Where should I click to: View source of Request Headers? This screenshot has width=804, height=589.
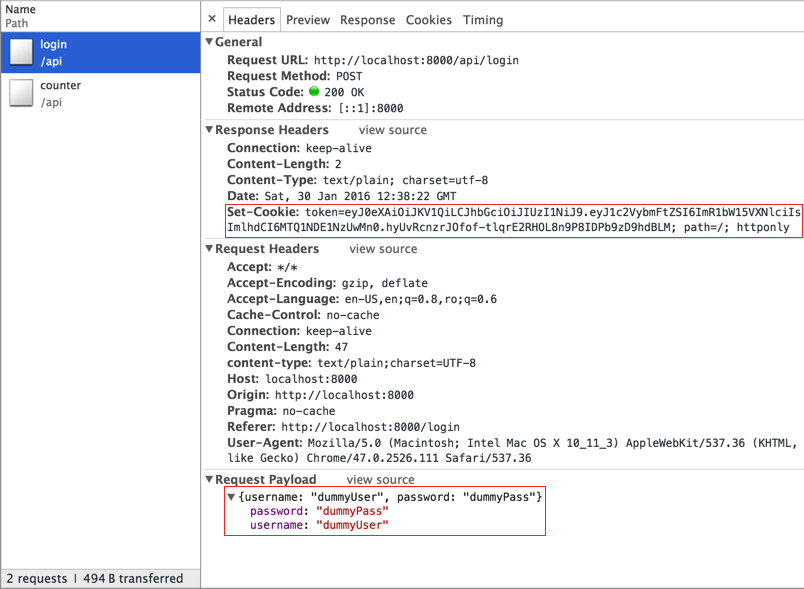coord(383,249)
